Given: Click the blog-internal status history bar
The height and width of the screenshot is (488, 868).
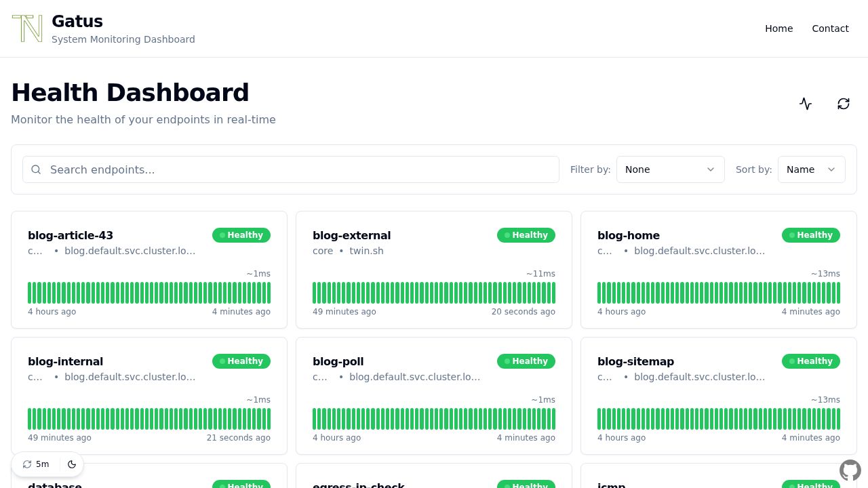Looking at the screenshot, I should (149, 419).
